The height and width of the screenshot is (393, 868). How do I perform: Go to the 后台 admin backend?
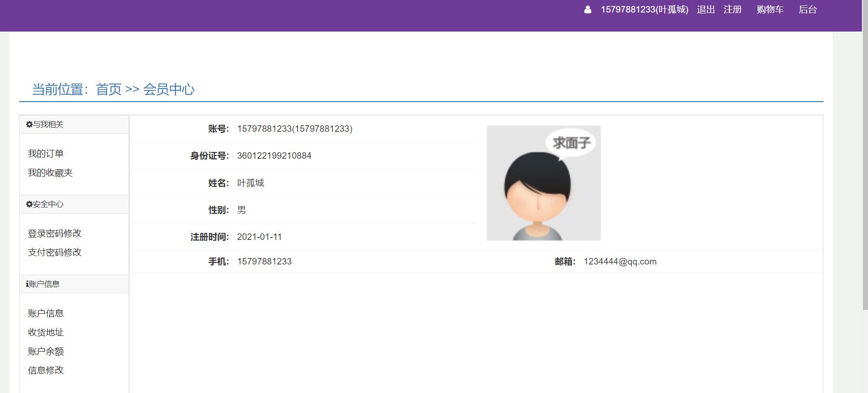(x=808, y=9)
